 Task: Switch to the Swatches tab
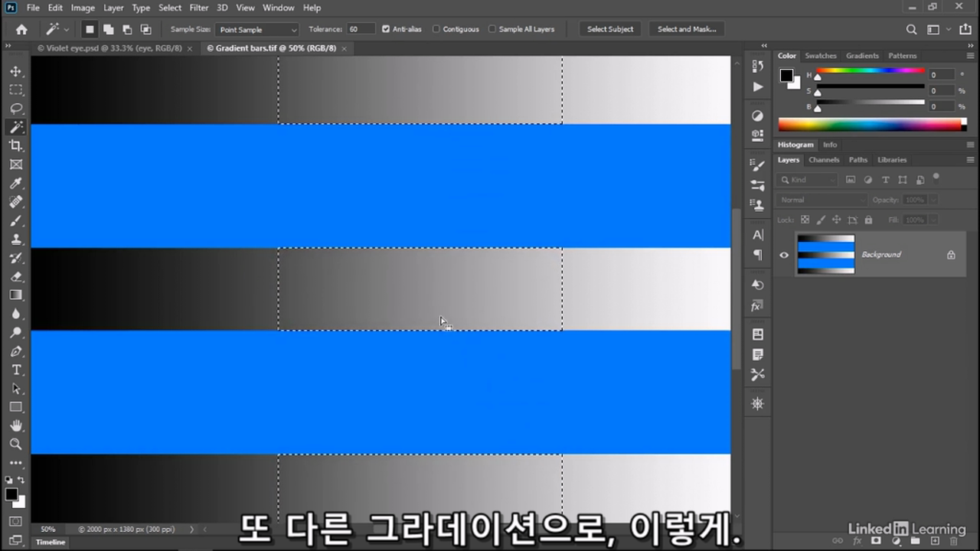pos(821,56)
